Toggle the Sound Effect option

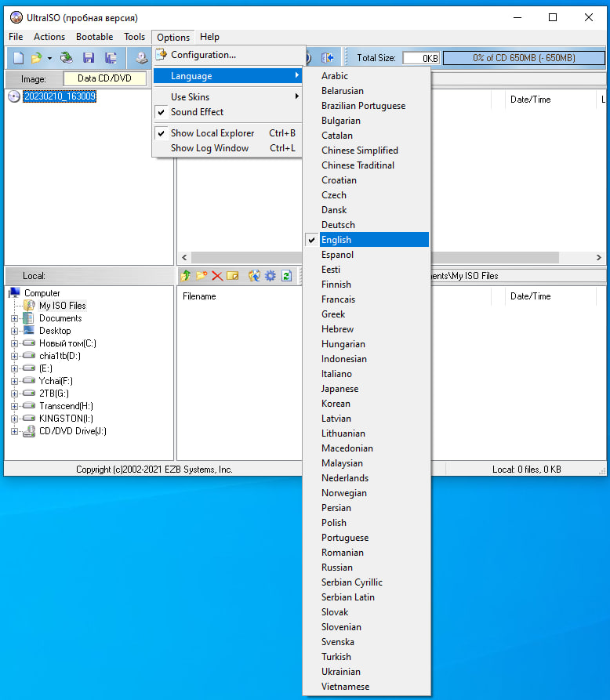pos(227,112)
